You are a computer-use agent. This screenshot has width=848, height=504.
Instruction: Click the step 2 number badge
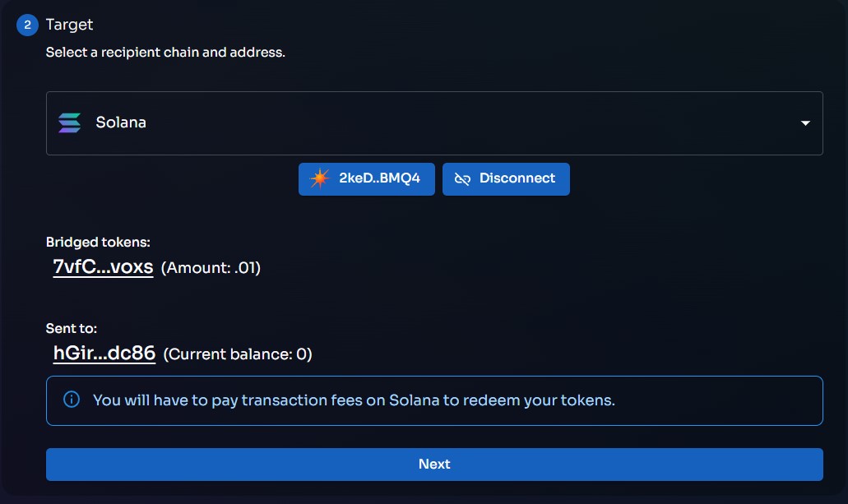(x=28, y=25)
